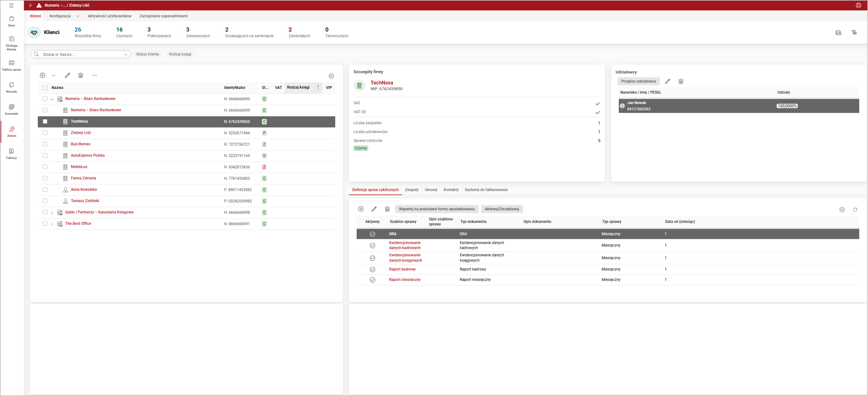This screenshot has width=868, height=396.
Task: Open client list settings gear
Action: [x=331, y=76]
